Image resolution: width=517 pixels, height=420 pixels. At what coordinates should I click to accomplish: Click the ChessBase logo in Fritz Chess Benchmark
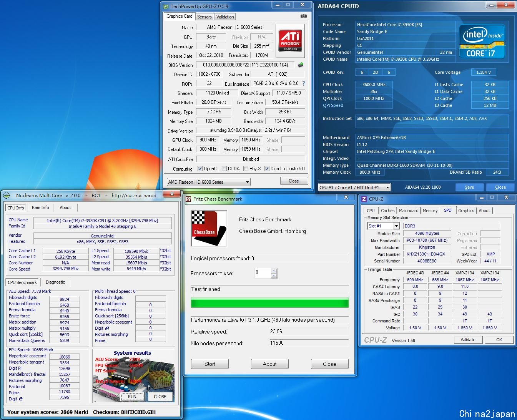pyautogui.click(x=209, y=228)
